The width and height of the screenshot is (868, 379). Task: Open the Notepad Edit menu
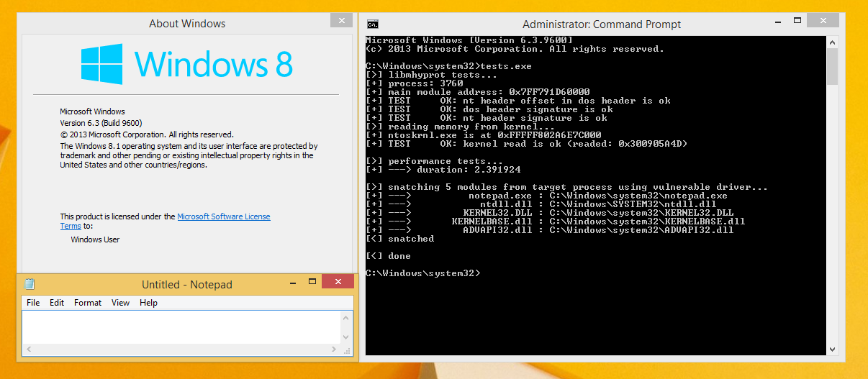pyautogui.click(x=57, y=303)
